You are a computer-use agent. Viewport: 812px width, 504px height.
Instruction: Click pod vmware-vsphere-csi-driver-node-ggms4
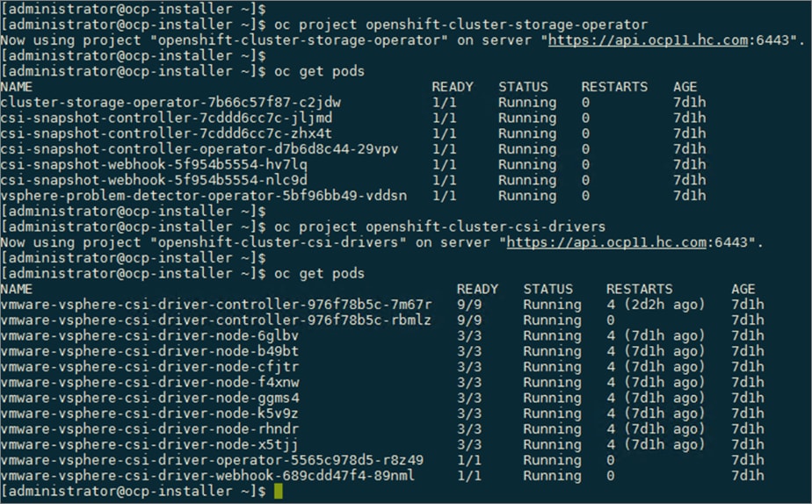click(149, 398)
